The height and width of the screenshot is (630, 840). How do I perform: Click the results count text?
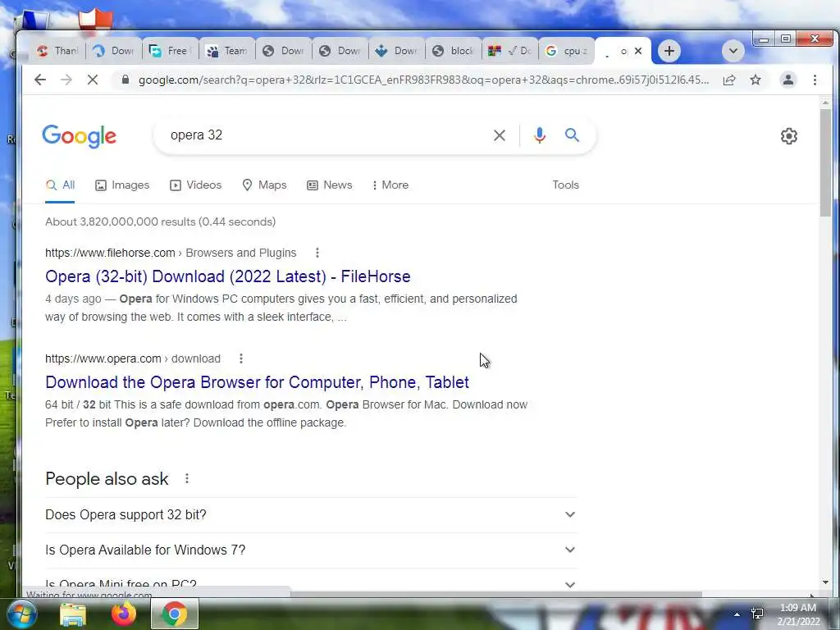[x=160, y=221]
